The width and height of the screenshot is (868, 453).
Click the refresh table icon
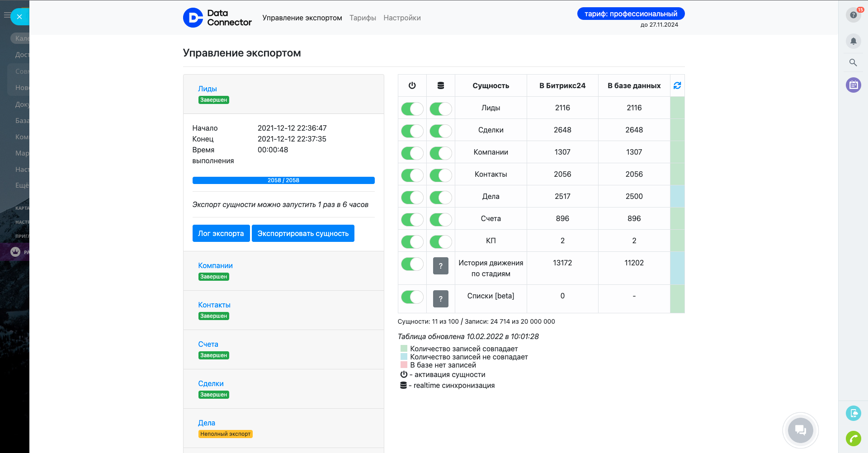(x=677, y=85)
